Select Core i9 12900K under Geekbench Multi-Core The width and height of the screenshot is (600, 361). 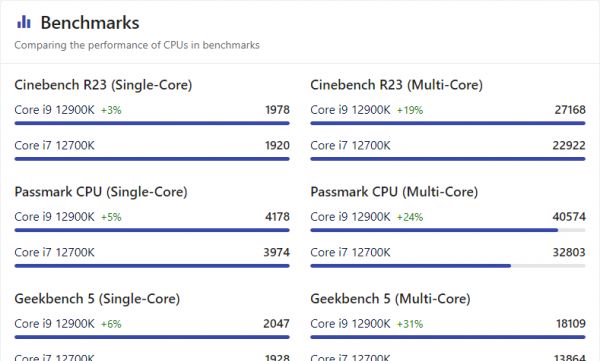tap(351, 324)
